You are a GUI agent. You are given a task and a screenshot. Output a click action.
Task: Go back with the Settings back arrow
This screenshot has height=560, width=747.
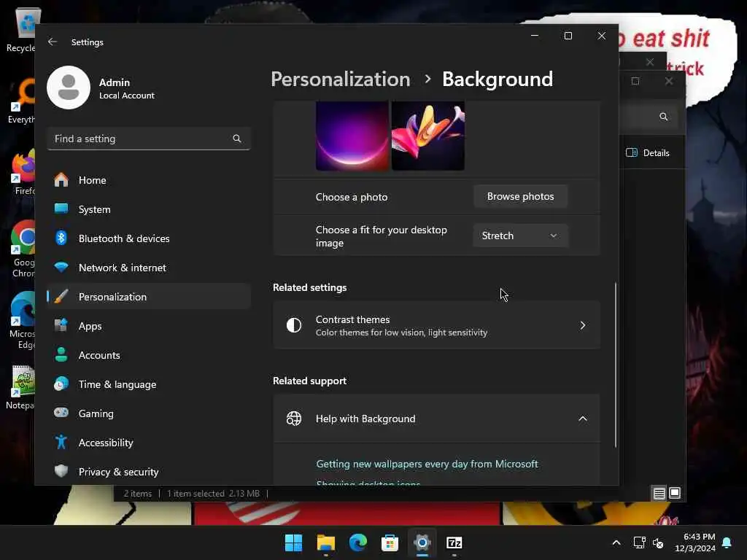tap(53, 42)
